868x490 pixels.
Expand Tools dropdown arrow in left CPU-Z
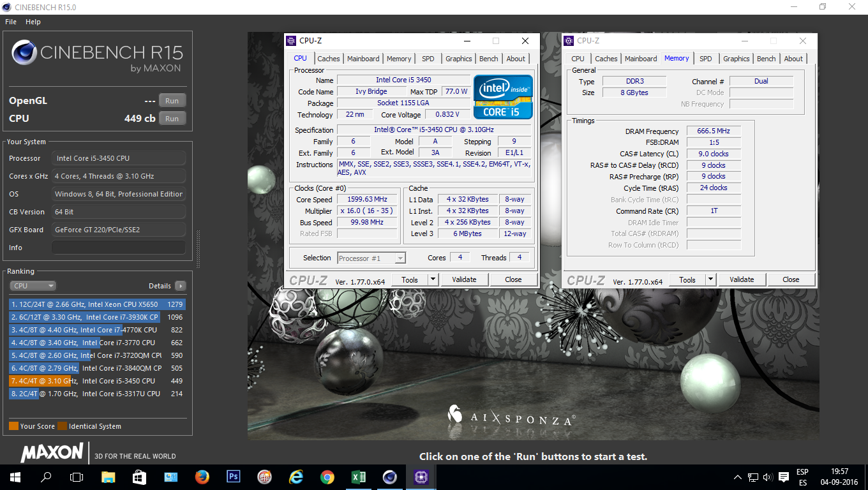click(433, 279)
